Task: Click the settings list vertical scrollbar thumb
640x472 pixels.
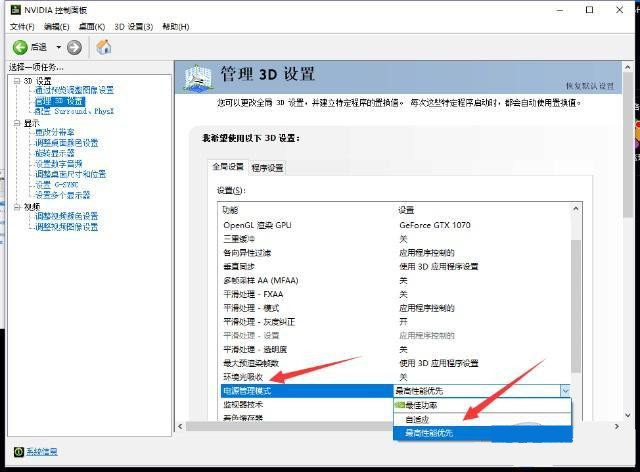Action: coord(576,306)
